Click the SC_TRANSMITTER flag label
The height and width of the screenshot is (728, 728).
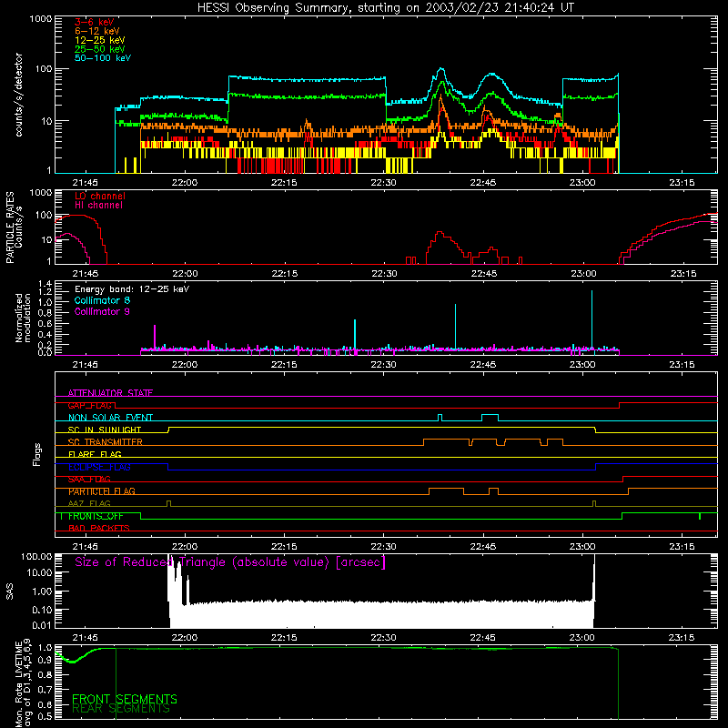point(106,442)
